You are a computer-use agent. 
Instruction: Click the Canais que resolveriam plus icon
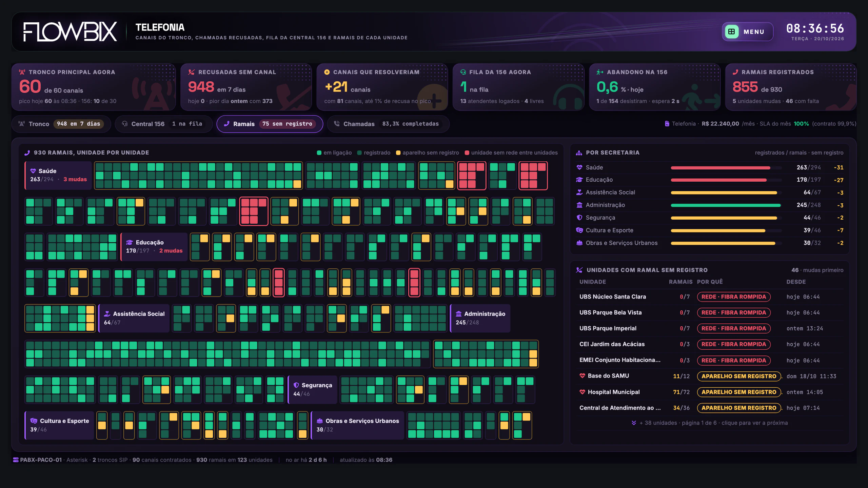coord(327,72)
